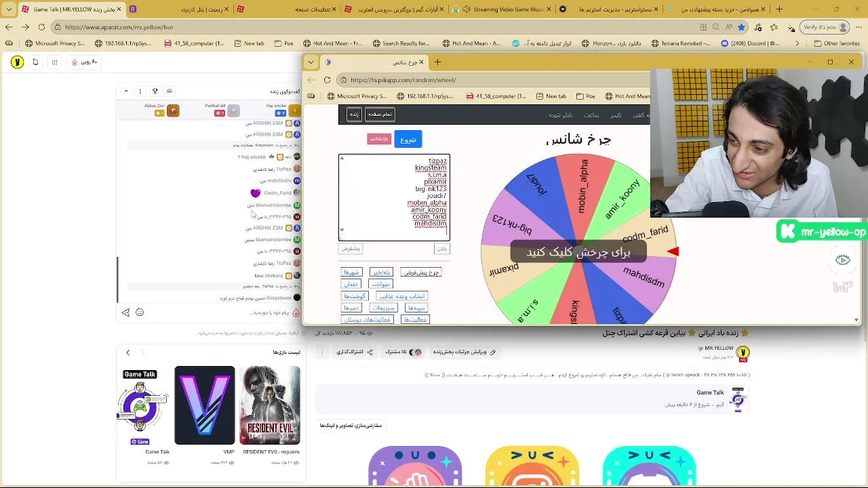Screen dimensions: 868x488
Task: Open the emoji picker in chat input
Action: click(x=140, y=312)
